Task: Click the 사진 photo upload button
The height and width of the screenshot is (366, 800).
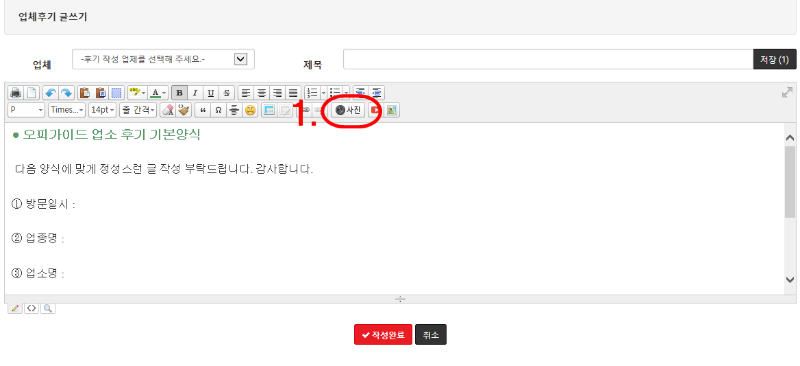Action: point(348,110)
